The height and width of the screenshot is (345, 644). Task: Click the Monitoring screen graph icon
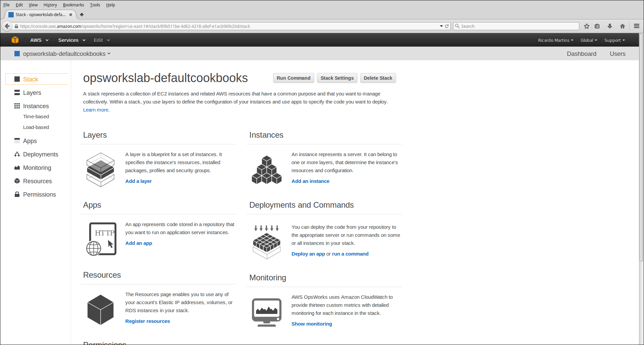[x=266, y=312]
